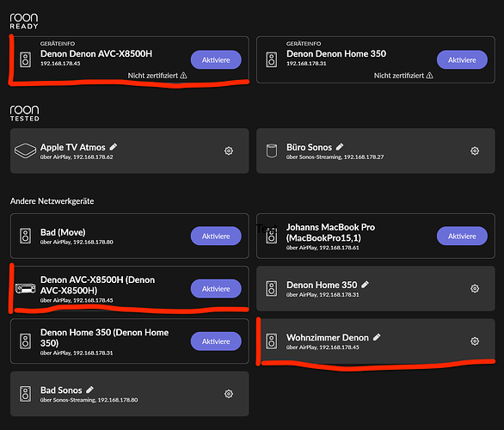This screenshot has width=504, height=430.
Task: Click the Apple TV device icon
Action: (26, 150)
